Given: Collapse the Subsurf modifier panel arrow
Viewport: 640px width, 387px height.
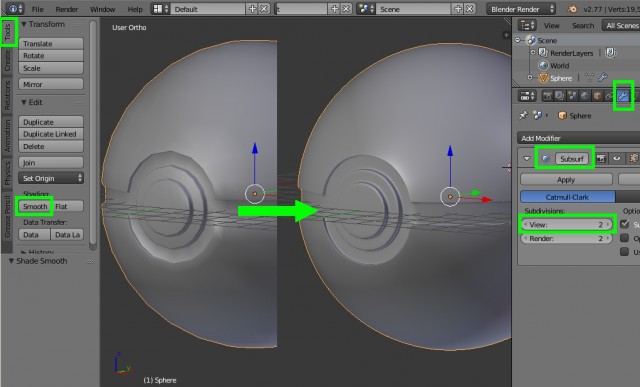Looking at the screenshot, I should point(527,158).
